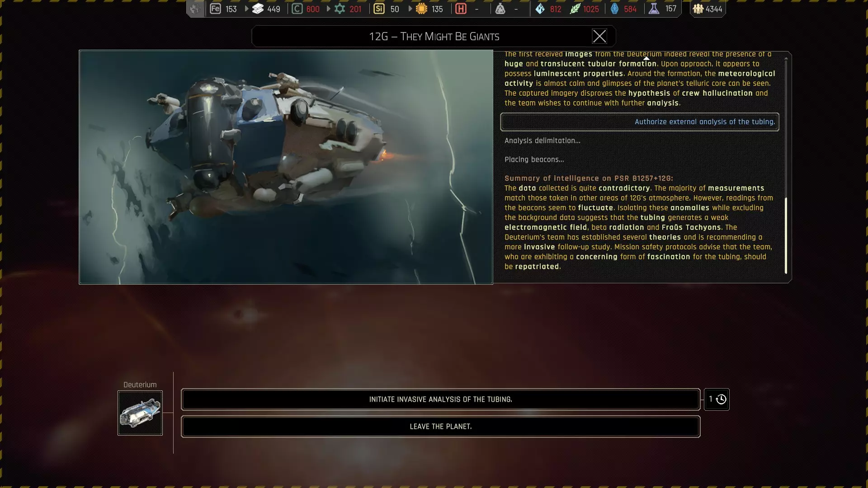Click the population people icon
The image size is (868, 488).
(698, 9)
